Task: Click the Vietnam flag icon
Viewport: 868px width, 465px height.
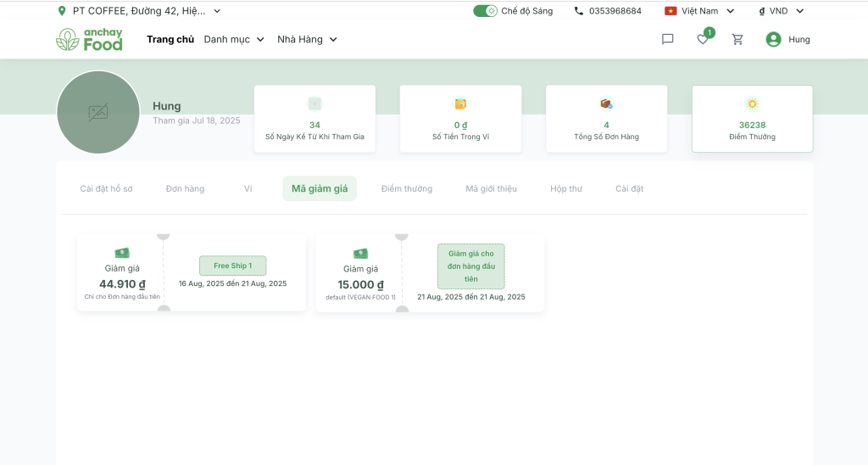Action: [670, 11]
